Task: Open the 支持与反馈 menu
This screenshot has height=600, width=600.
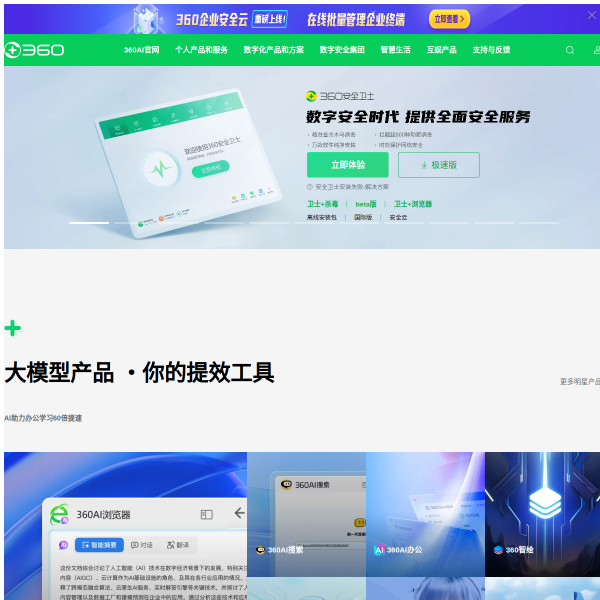Action: coord(491,50)
